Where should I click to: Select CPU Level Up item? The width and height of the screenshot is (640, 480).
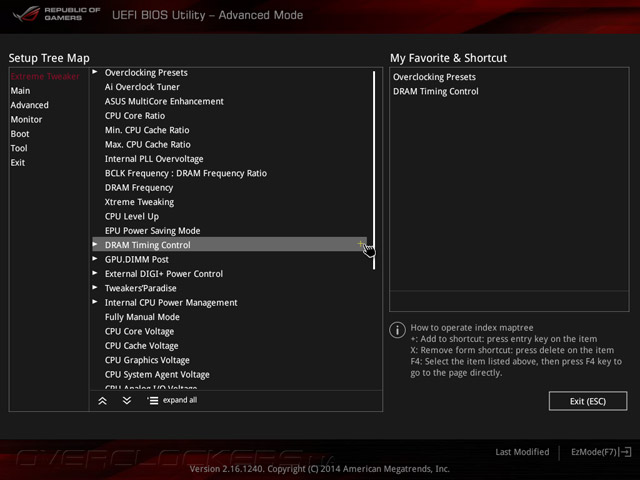131,216
